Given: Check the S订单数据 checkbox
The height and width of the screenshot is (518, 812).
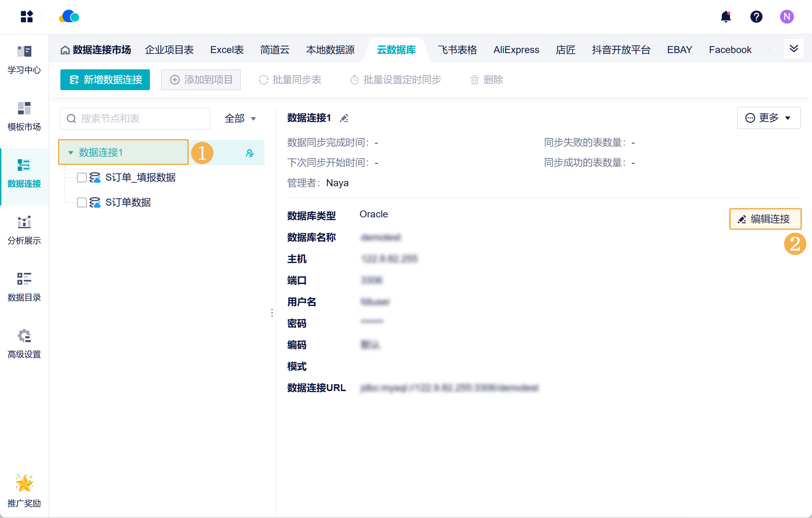Looking at the screenshot, I should (x=82, y=202).
